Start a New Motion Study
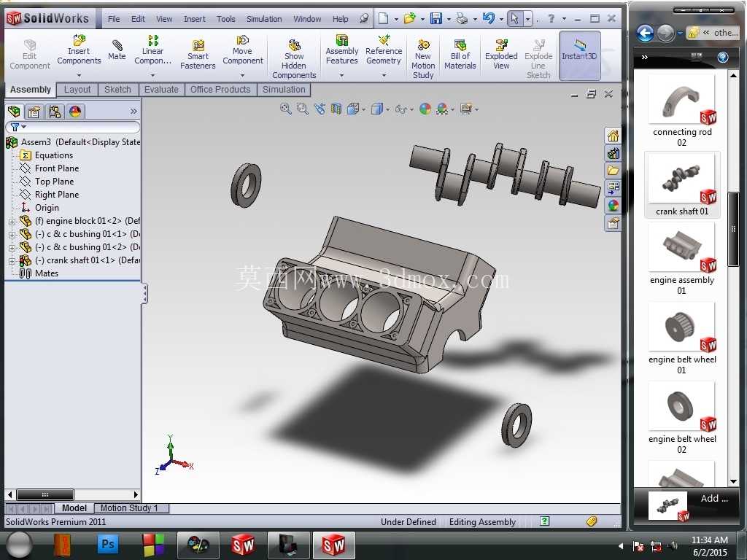The width and height of the screenshot is (747, 560). click(x=423, y=59)
